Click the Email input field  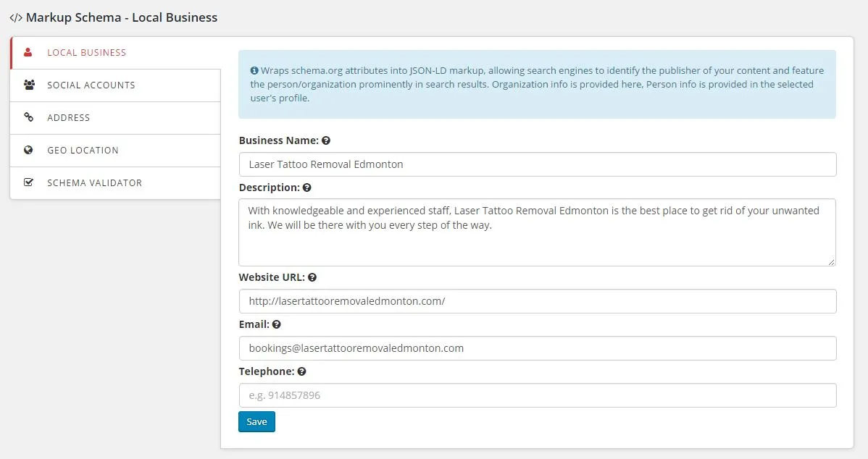click(538, 348)
